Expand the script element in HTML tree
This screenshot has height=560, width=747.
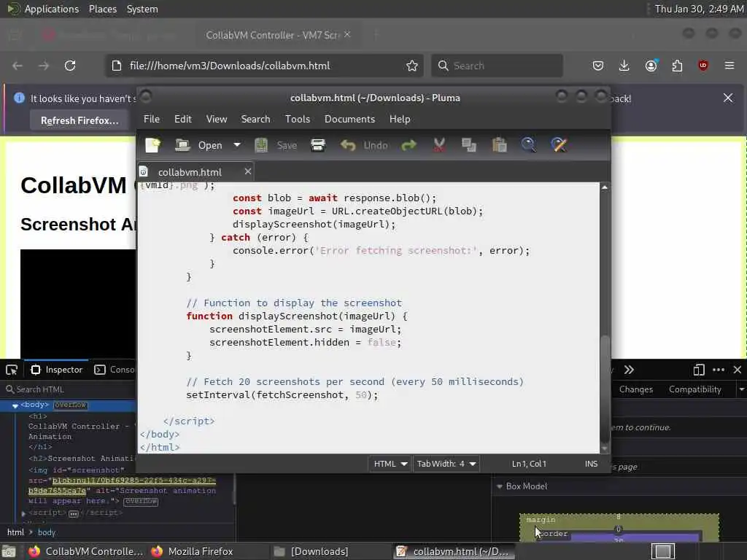(x=23, y=513)
